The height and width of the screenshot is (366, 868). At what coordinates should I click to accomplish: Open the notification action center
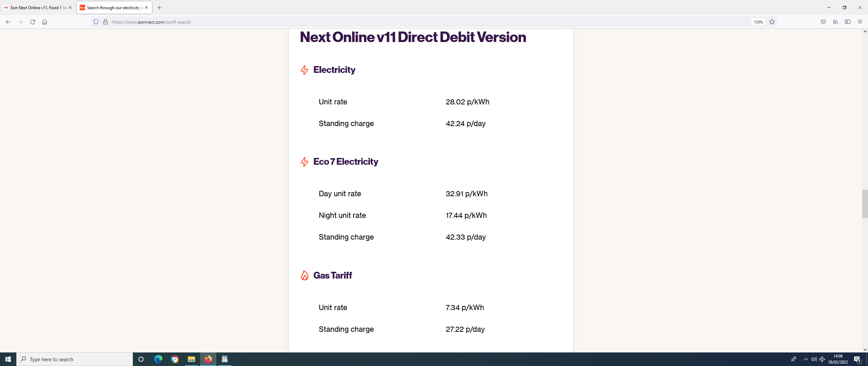tap(857, 359)
